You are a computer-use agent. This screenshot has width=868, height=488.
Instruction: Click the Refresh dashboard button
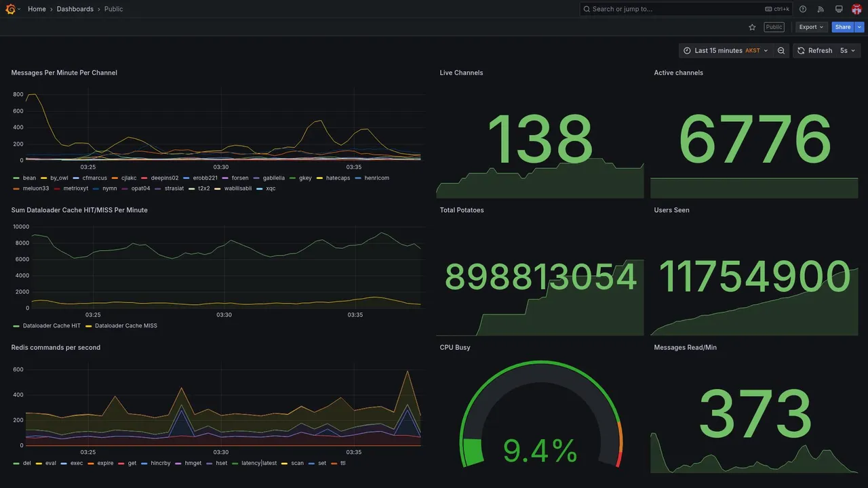coord(814,51)
